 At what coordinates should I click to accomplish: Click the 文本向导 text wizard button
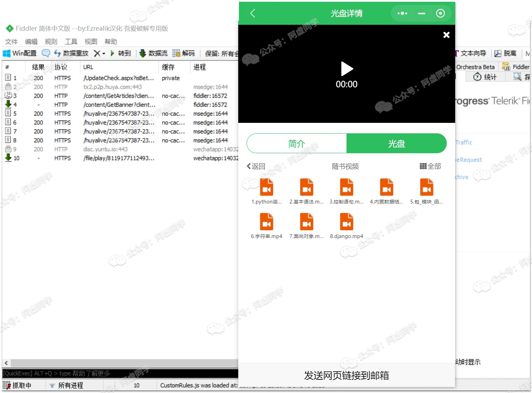coord(471,53)
